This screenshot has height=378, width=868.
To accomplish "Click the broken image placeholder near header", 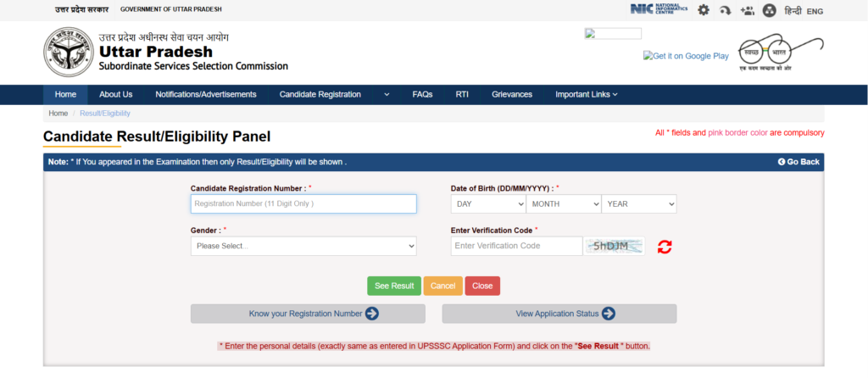I will [x=613, y=34].
